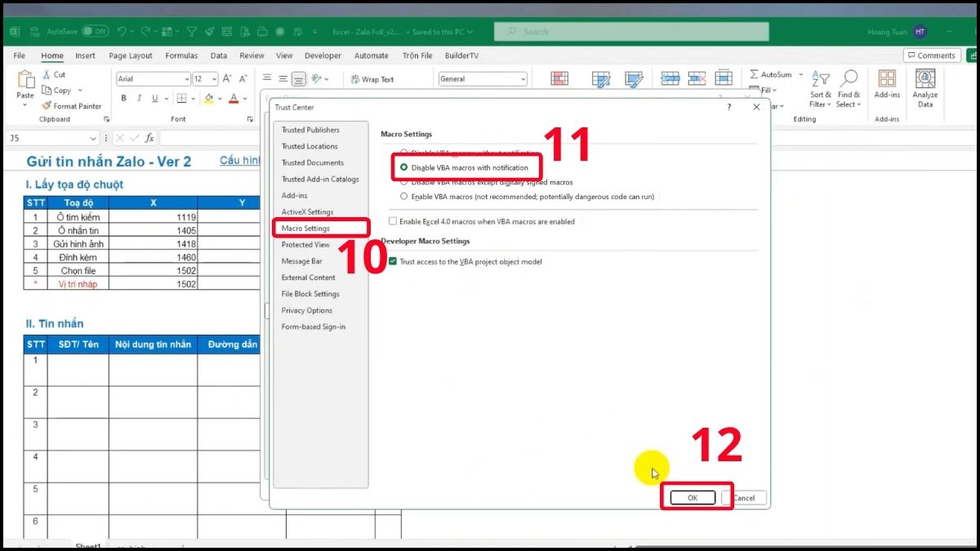This screenshot has height=551, width=980.
Task: Click the filter funnel quick access icon
Action: [x=191, y=31]
